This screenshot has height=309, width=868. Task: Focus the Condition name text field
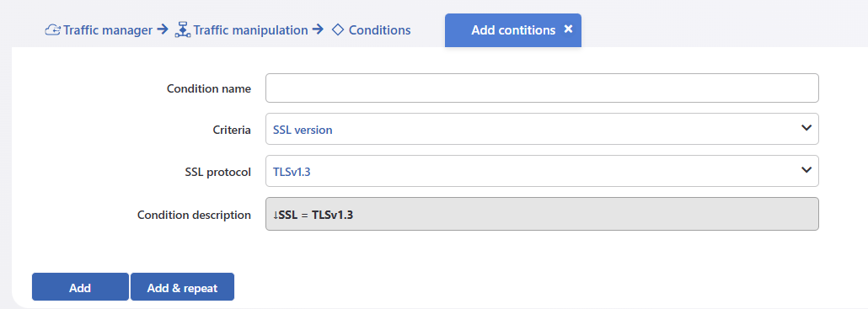(542, 88)
